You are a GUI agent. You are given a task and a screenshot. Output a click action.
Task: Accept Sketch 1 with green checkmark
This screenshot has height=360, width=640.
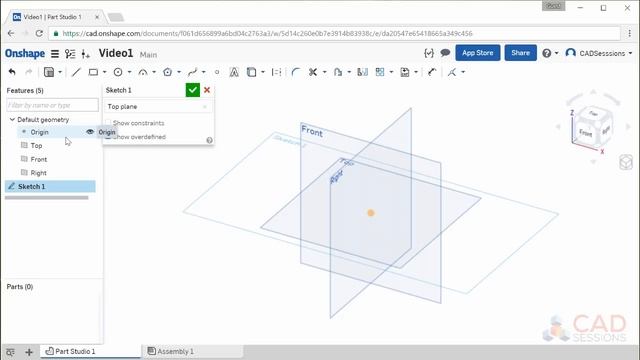pos(193,90)
